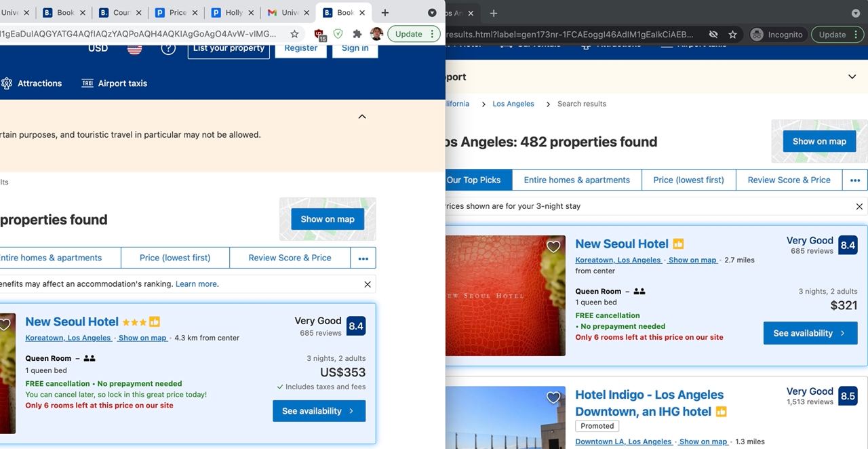Sort by Price (lowest first) in left window
Image resolution: width=868 pixels, height=449 pixels.
pos(175,258)
